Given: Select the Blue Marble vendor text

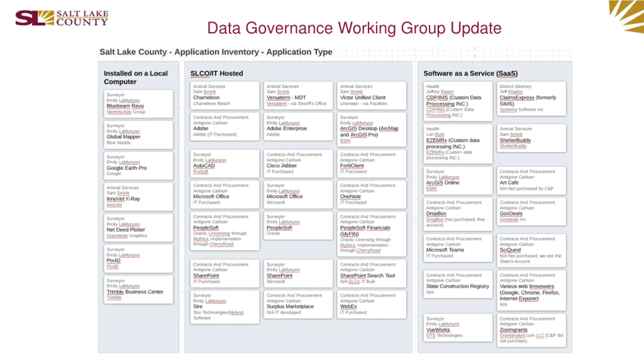Looking at the screenshot, I should pyautogui.click(x=118, y=143).
